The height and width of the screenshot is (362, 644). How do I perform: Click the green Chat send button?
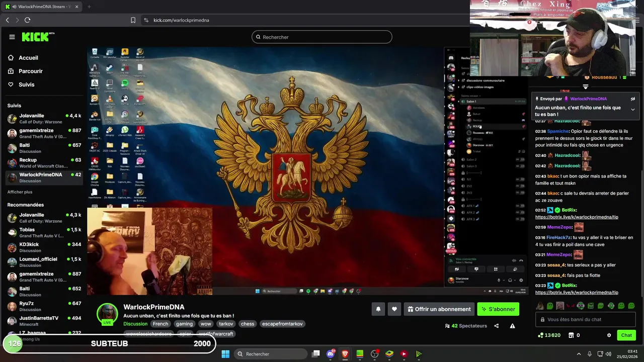point(626,335)
